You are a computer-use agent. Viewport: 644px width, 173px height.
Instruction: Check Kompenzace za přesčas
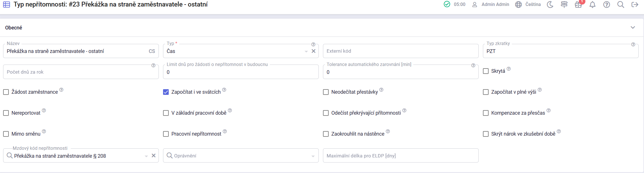click(x=486, y=113)
